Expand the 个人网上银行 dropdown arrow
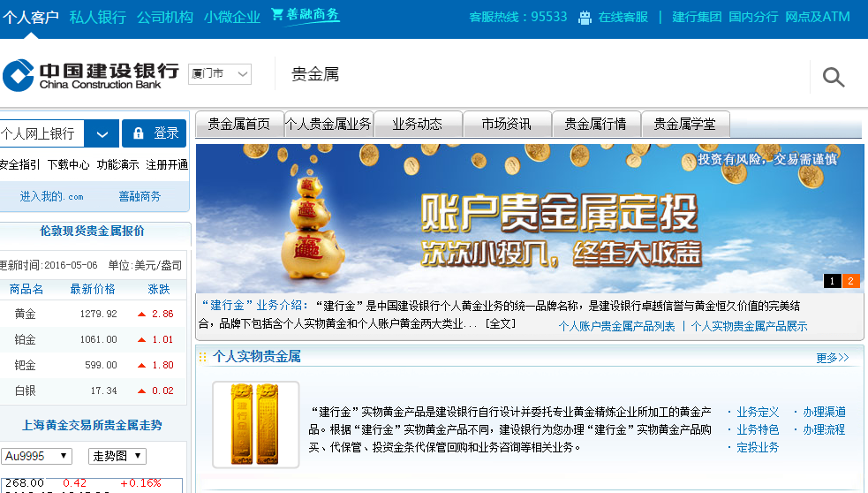The image size is (868, 493). tap(102, 133)
